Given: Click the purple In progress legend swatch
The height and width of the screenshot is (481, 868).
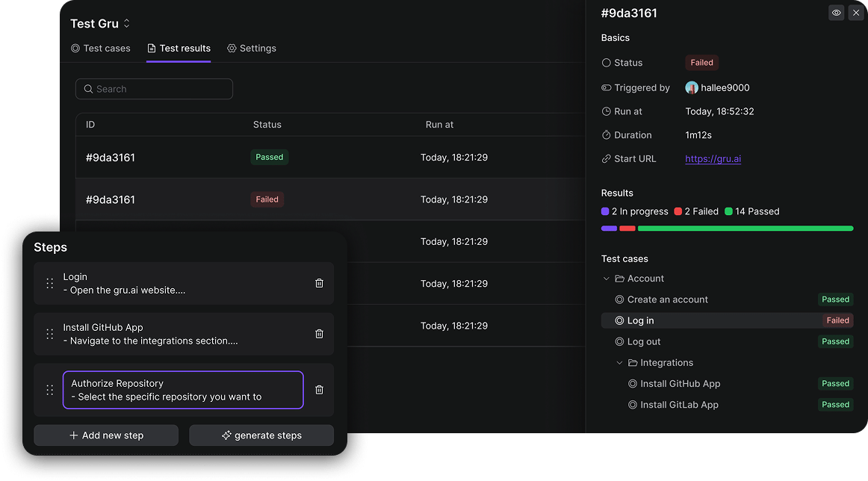Looking at the screenshot, I should point(605,211).
